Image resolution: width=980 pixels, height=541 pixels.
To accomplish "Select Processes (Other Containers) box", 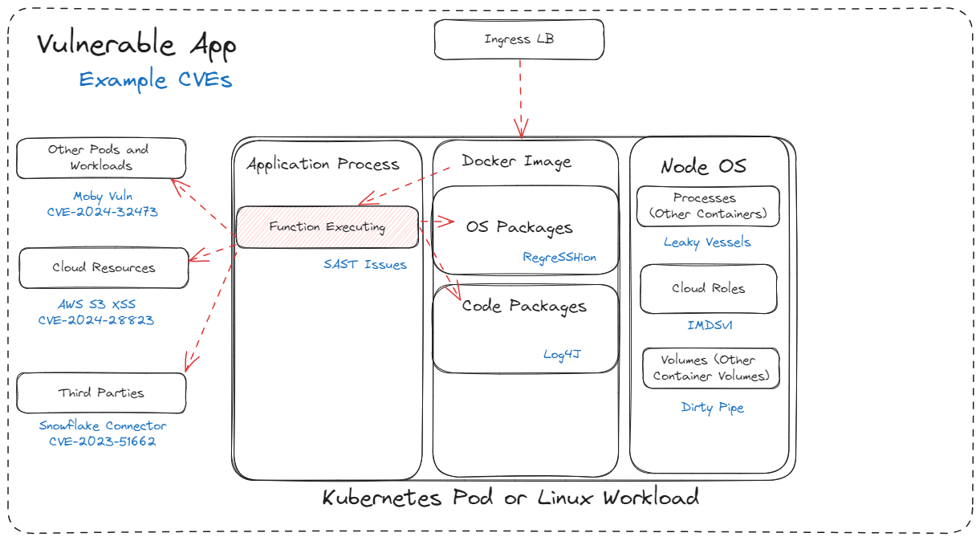I will pos(707,206).
